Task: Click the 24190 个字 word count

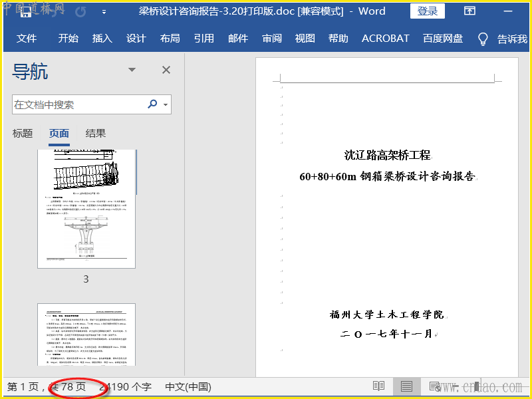Action: click(126, 387)
